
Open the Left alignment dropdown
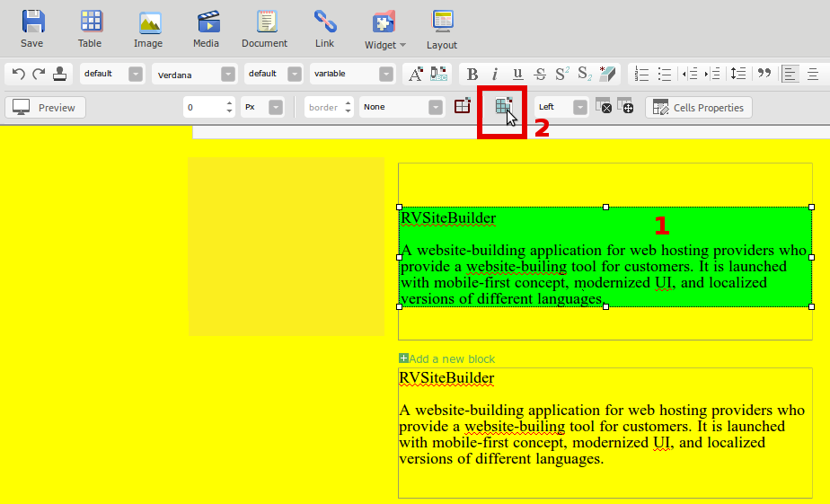pos(580,108)
